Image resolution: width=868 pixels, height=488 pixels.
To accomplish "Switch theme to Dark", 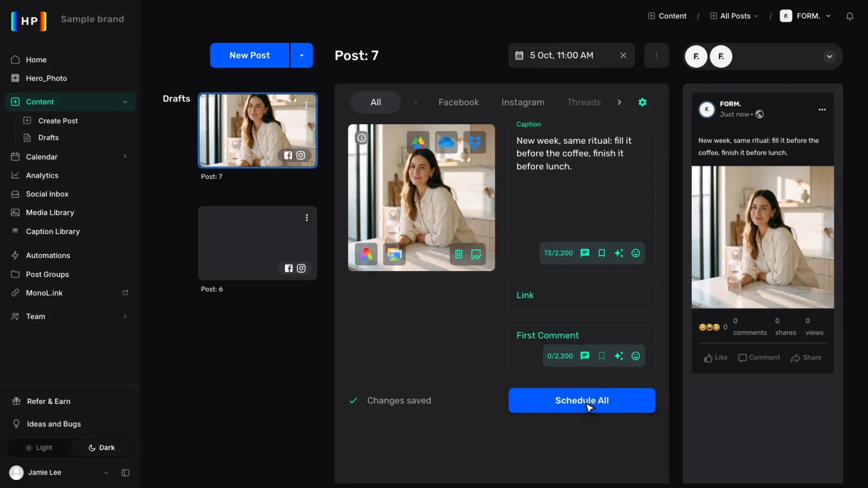I will click(101, 448).
